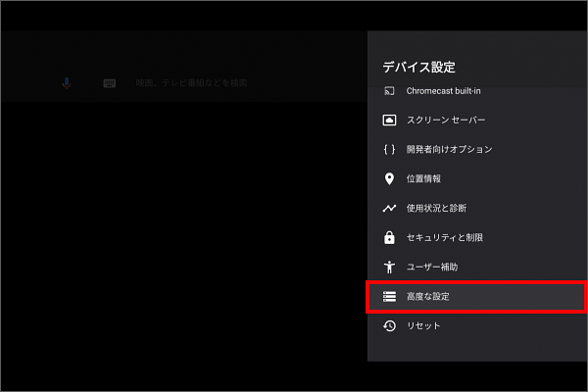Click the keyboard search icon

(x=110, y=83)
